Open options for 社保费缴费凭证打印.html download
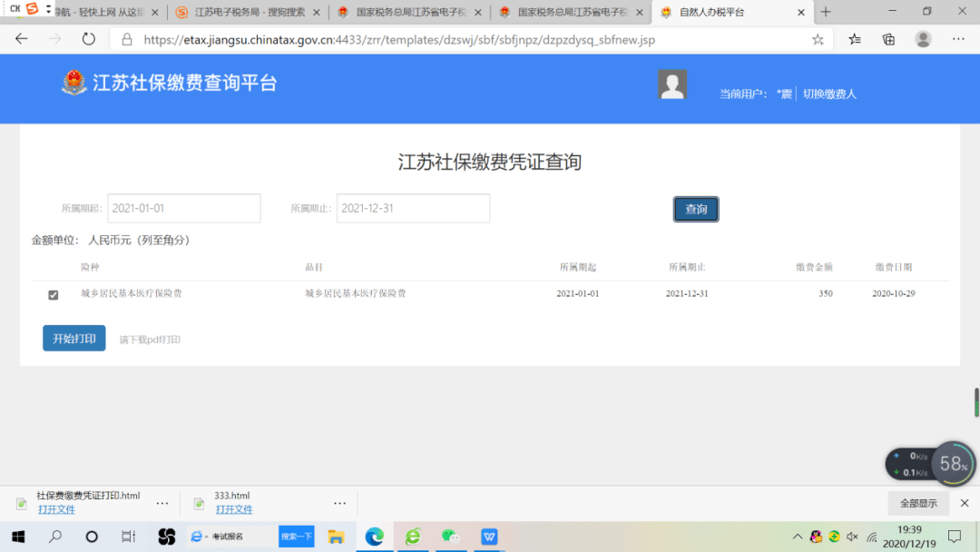Image resolution: width=980 pixels, height=552 pixels. click(x=162, y=503)
